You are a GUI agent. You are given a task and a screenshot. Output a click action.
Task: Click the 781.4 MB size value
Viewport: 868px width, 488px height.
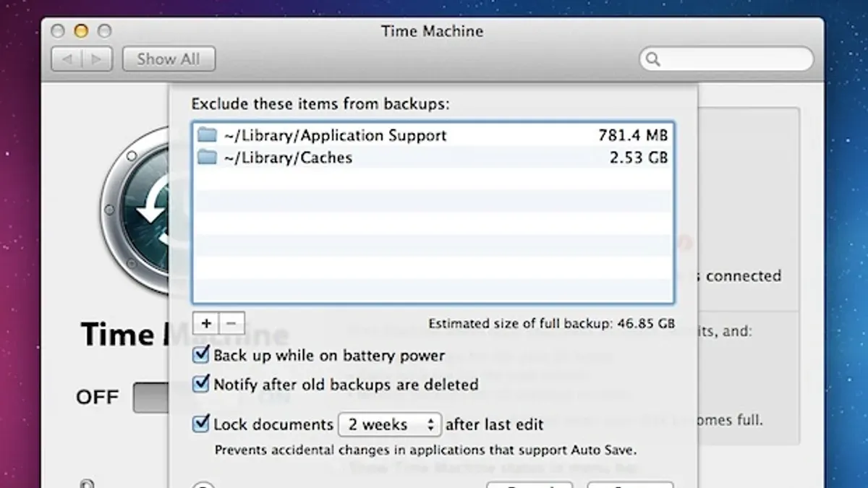(633, 135)
